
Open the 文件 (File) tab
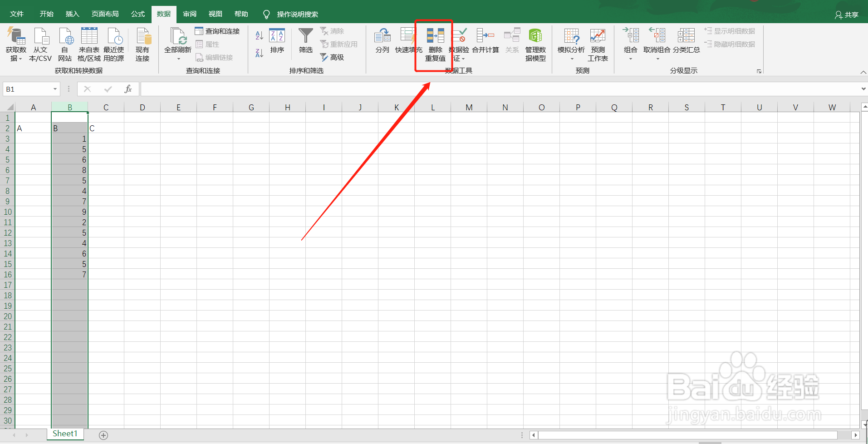coord(17,14)
